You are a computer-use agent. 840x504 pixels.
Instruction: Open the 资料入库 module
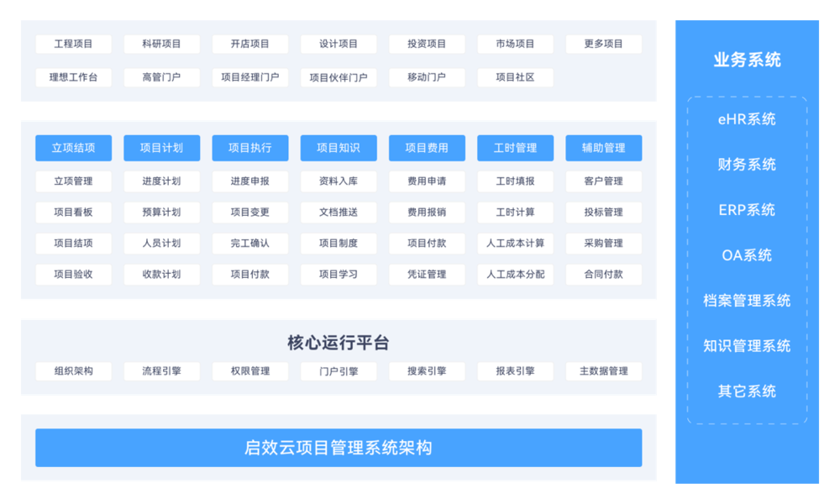pyautogui.click(x=339, y=181)
